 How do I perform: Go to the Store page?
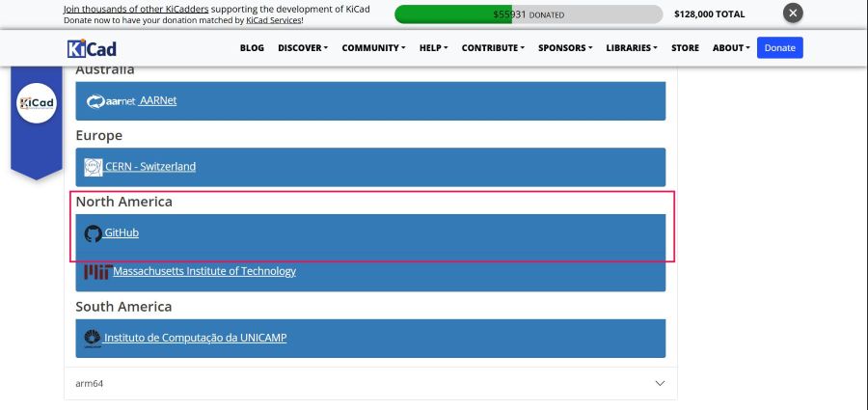686,48
